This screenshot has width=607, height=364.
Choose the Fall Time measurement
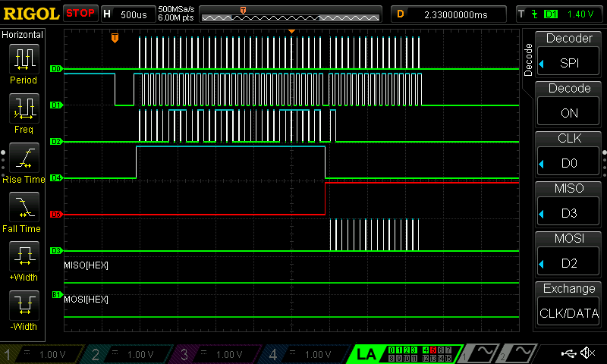coord(24,210)
